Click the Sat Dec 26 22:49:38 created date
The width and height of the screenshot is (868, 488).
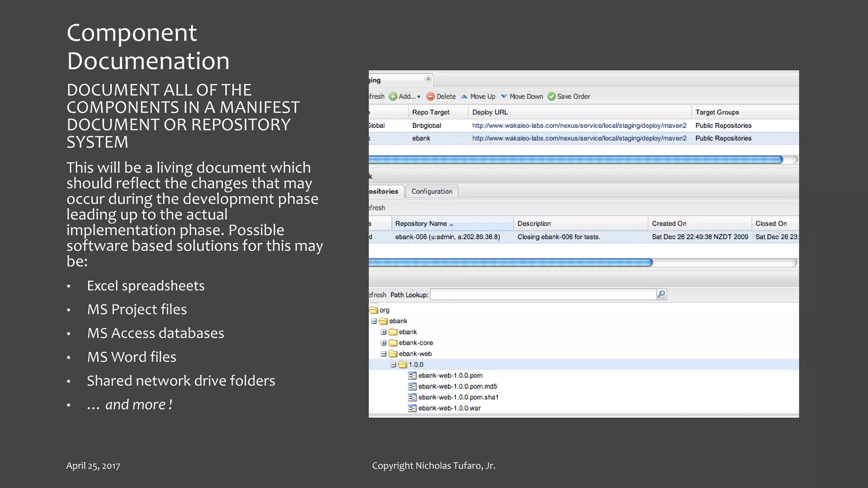(x=700, y=237)
